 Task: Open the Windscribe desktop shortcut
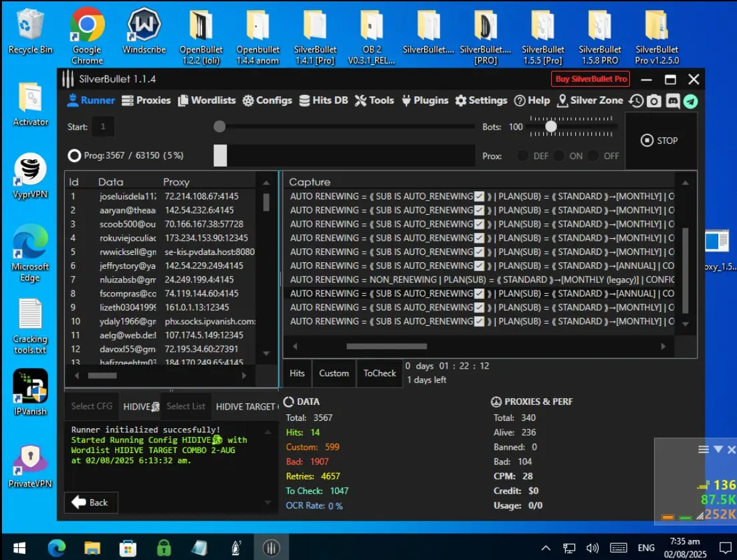click(144, 31)
